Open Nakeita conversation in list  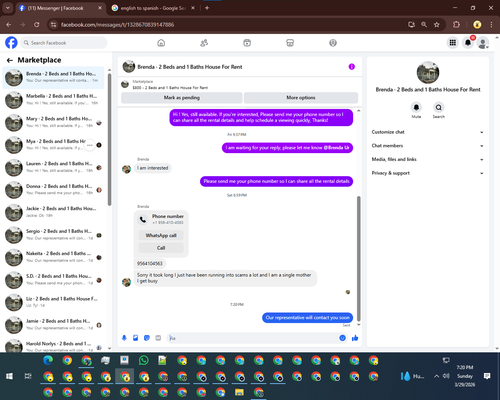(x=53, y=257)
